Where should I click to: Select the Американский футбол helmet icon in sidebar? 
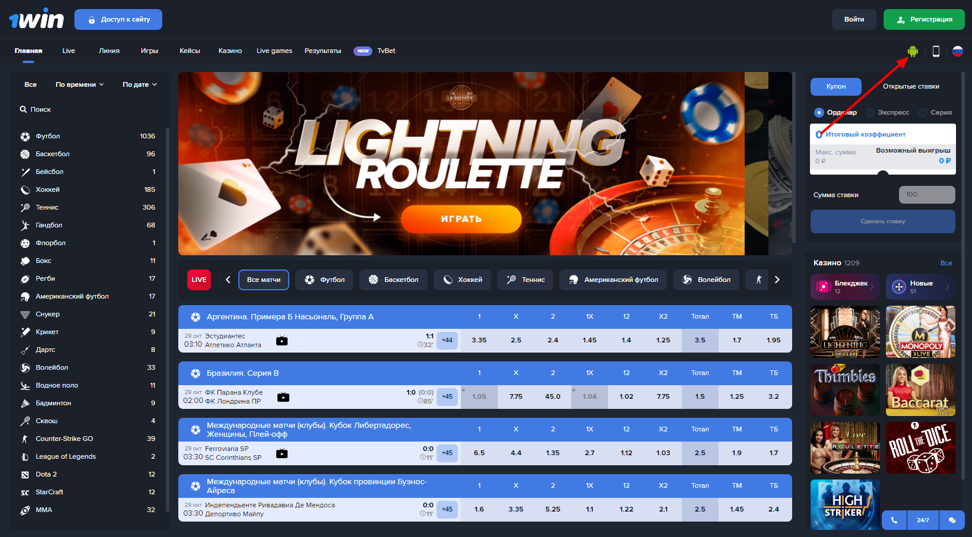pos(25,296)
